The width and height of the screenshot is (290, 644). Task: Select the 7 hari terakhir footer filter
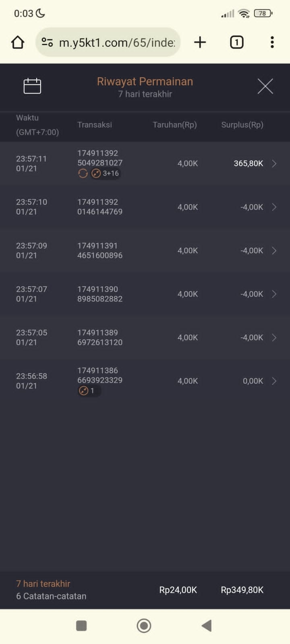point(43,584)
